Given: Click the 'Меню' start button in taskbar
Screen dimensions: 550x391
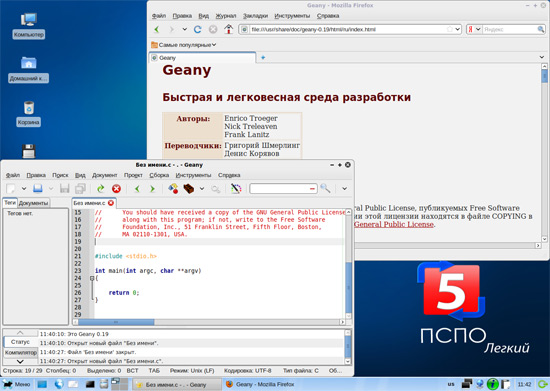Looking at the screenshot, I should [x=17, y=384].
